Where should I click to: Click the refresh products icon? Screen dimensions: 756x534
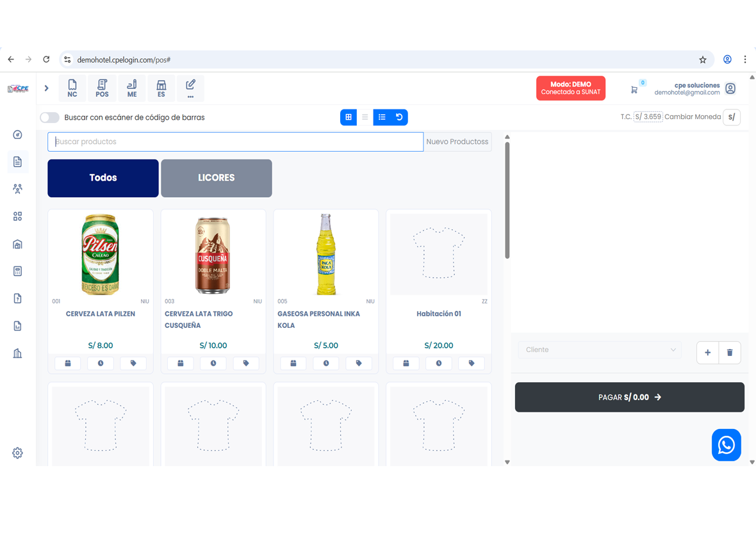[399, 117]
